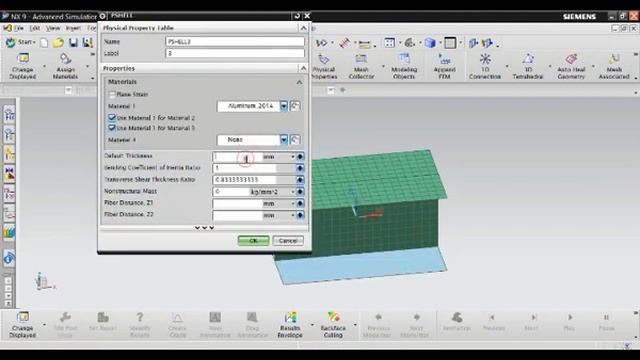Image resolution: width=640 pixels, height=360 pixels.
Task: Click the black-framed window background icon
Action: click(x=450, y=42)
